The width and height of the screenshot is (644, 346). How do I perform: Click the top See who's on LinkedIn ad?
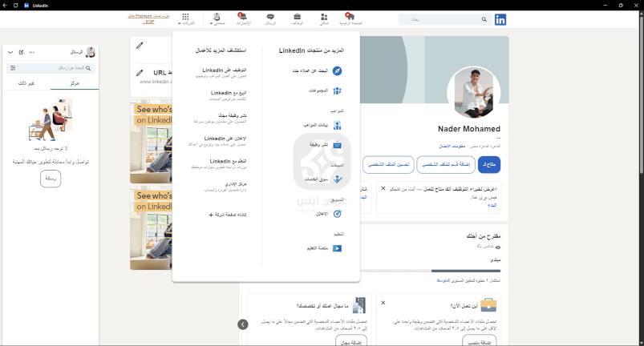pyautogui.click(x=151, y=142)
